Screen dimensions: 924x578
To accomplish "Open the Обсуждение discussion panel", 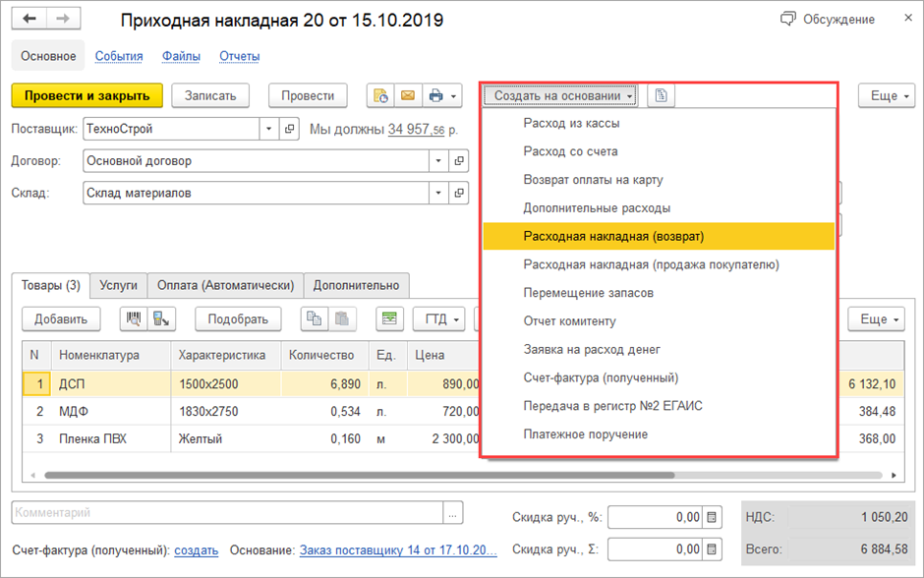I will coord(828,19).
